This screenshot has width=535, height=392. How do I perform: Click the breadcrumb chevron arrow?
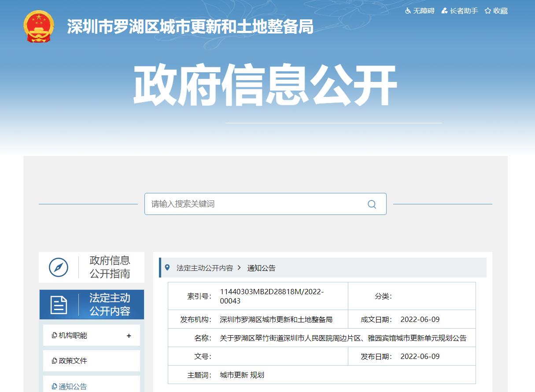pos(239,268)
